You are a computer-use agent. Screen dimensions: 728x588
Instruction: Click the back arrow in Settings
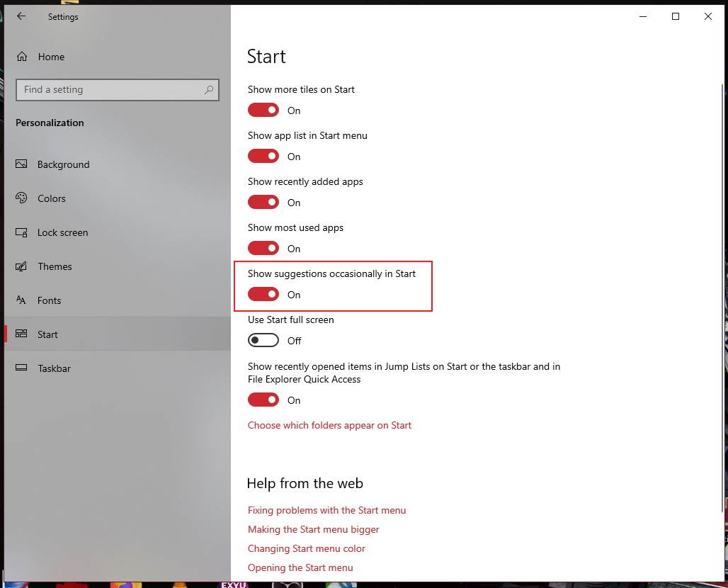tap(21, 16)
